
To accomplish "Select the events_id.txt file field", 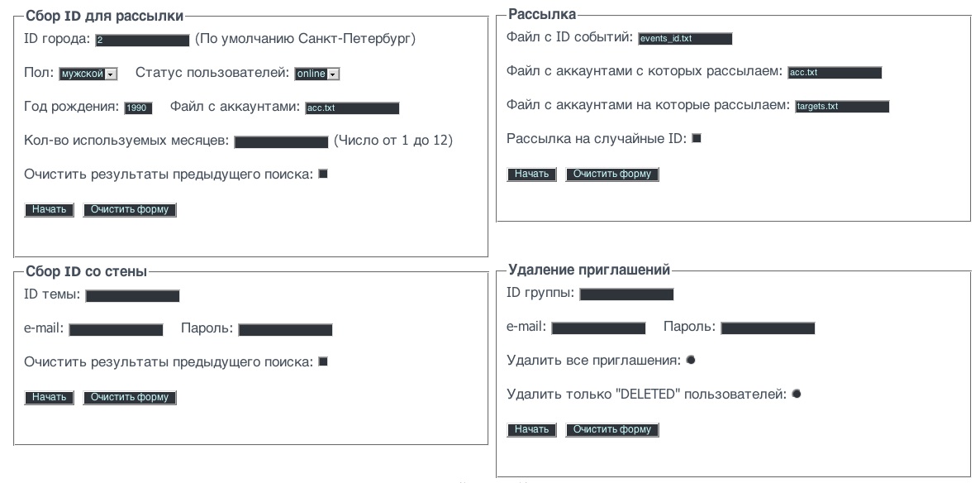I will point(686,38).
